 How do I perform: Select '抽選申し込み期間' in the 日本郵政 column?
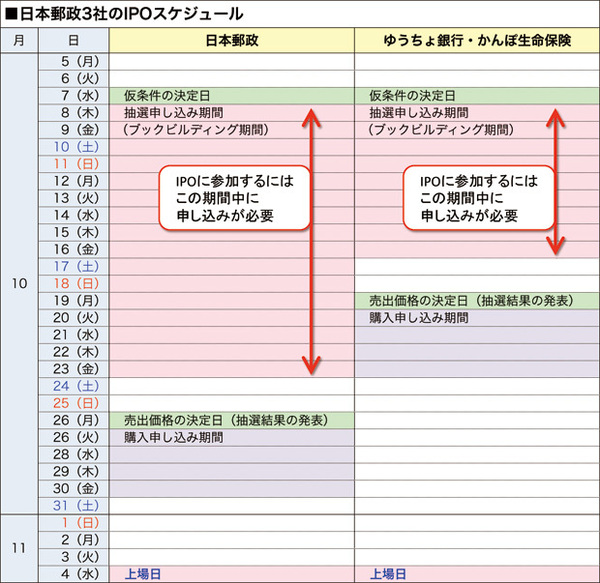pyautogui.click(x=174, y=113)
